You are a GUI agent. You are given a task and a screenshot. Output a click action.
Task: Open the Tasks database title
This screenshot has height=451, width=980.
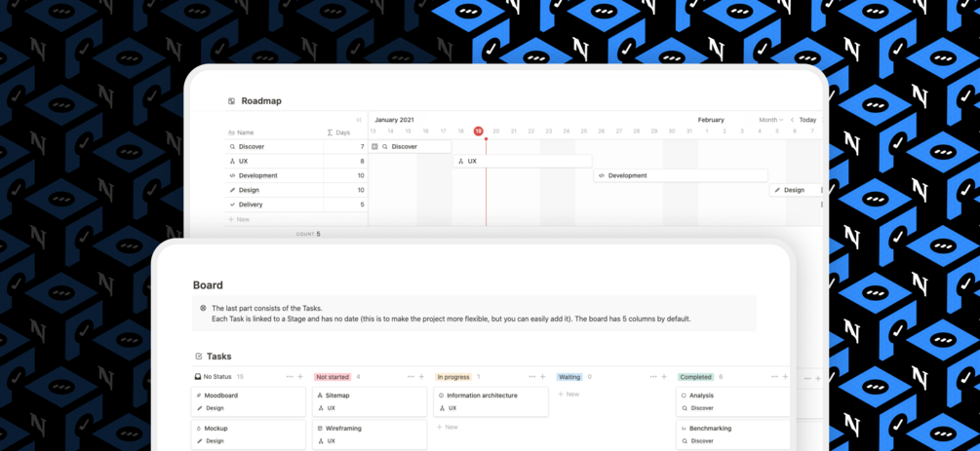[218, 357]
